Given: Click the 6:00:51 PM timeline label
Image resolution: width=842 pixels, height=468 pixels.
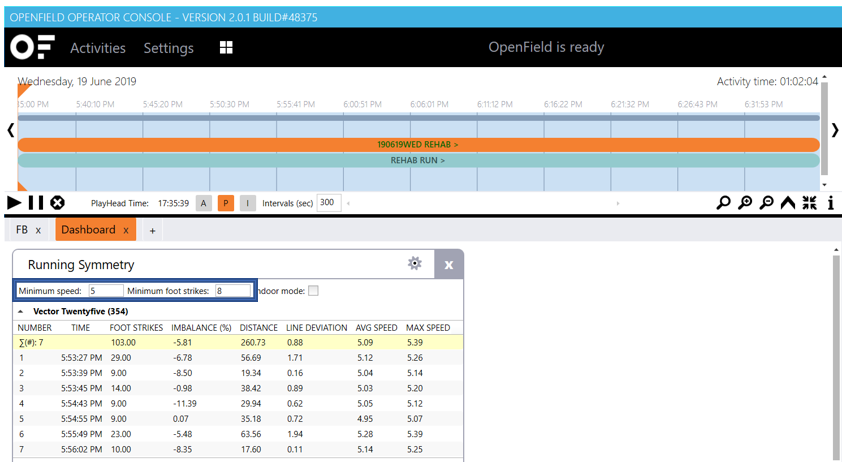Looking at the screenshot, I should [x=362, y=104].
